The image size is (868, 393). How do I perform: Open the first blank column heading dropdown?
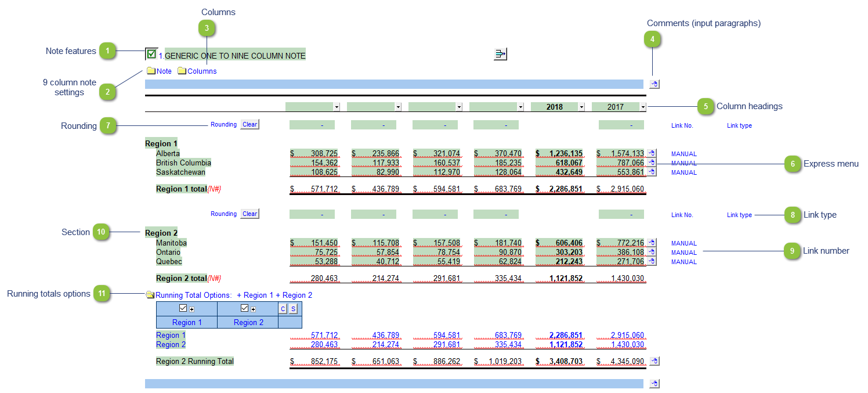pos(337,107)
